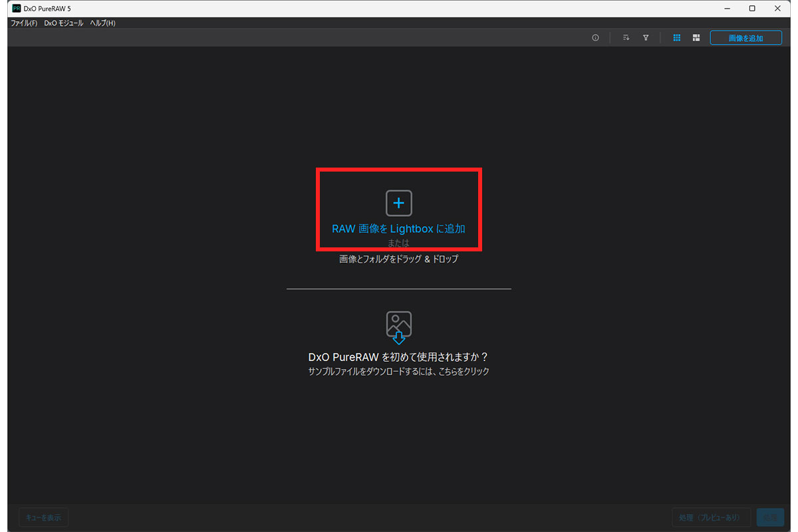The image size is (798, 532).
Task: Click the 画像とフォルダをドラッグ & ドロップ text
Action: (398, 259)
